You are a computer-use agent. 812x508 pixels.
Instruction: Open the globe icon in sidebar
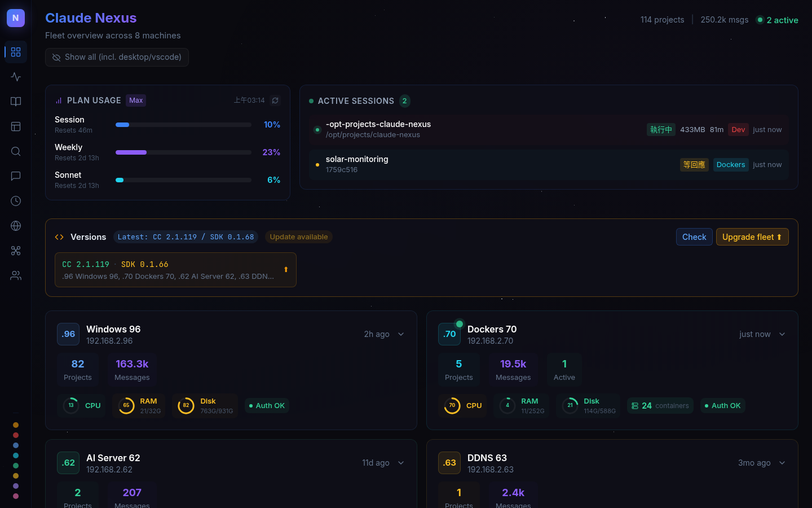(x=16, y=226)
